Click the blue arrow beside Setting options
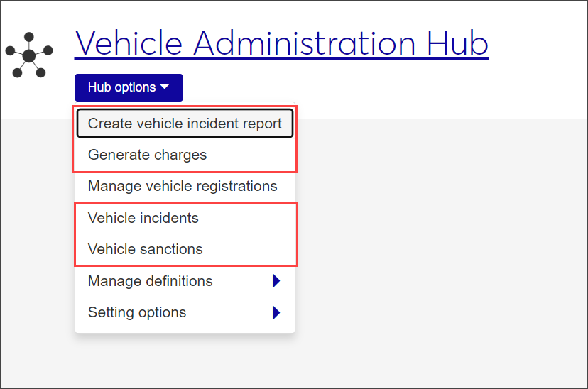 276,312
